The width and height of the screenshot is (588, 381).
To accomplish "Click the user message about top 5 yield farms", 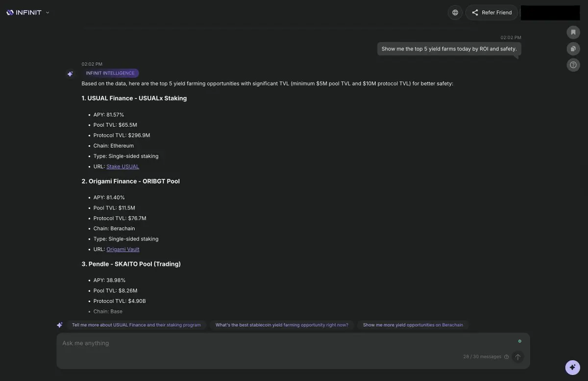I will pyautogui.click(x=449, y=49).
